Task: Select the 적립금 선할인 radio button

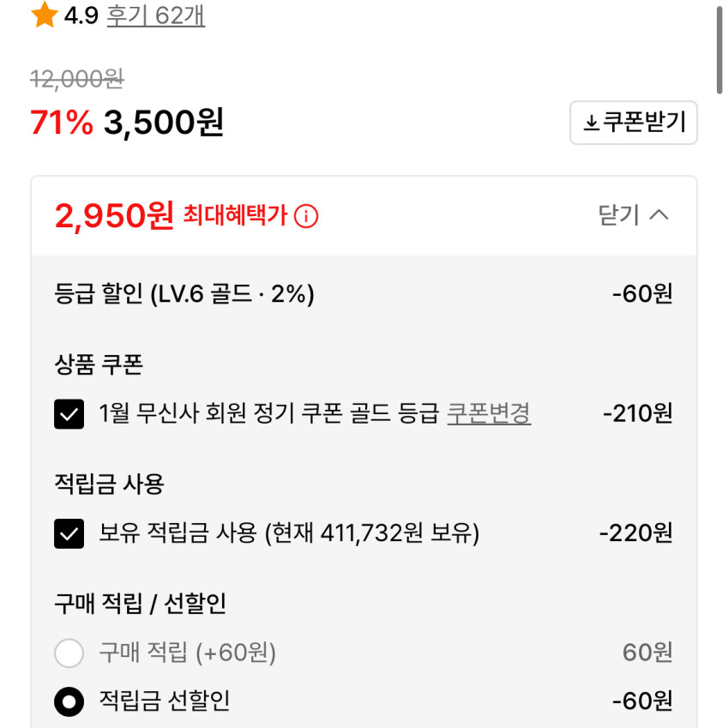Action: [x=69, y=702]
